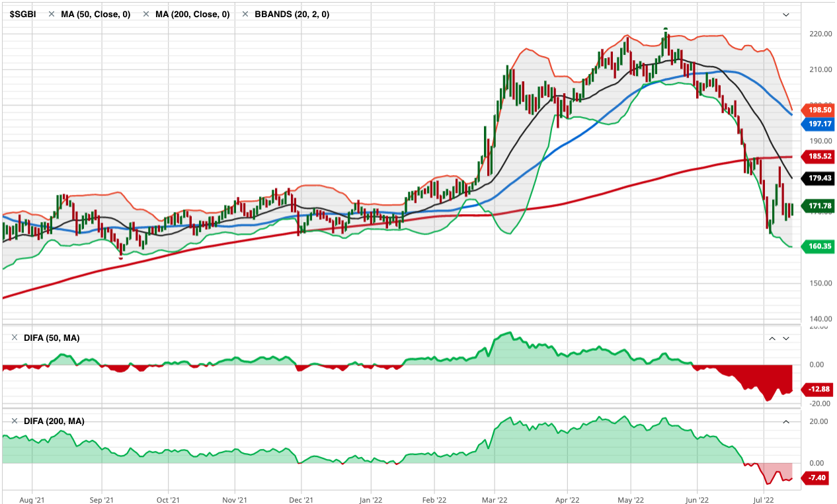Image resolution: width=837 pixels, height=504 pixels.
Task: Move DIFA (200, MA) panel up
Action: (x=786, y=421)
